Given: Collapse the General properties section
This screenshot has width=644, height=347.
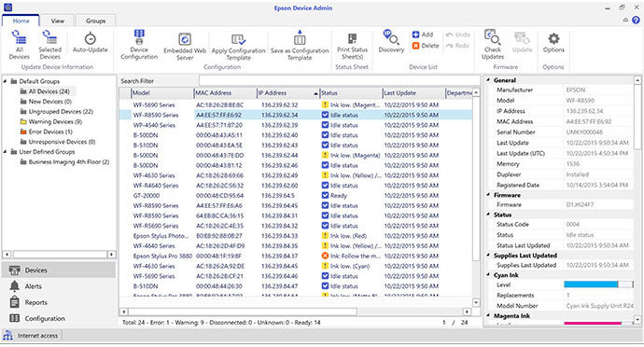Looking at the screenshot, I should click(488, 79).
